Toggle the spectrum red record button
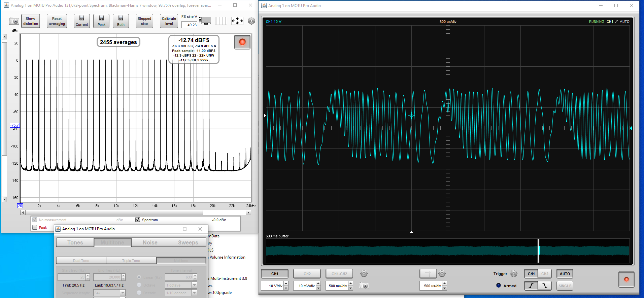Image resolution: width=644 pixels, height=298 pixels. [242, 42]
